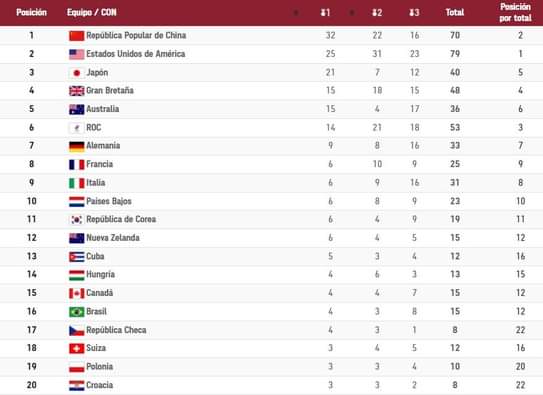Click the Total column header
Viewport: 543px width, 395px height.
(455, 12)
